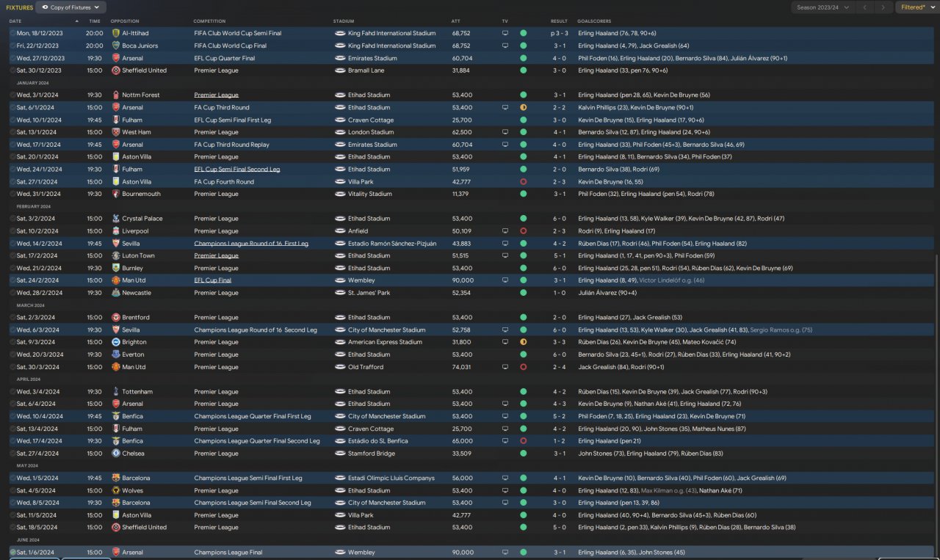Click the Brentford club badge

pos(116,317)
